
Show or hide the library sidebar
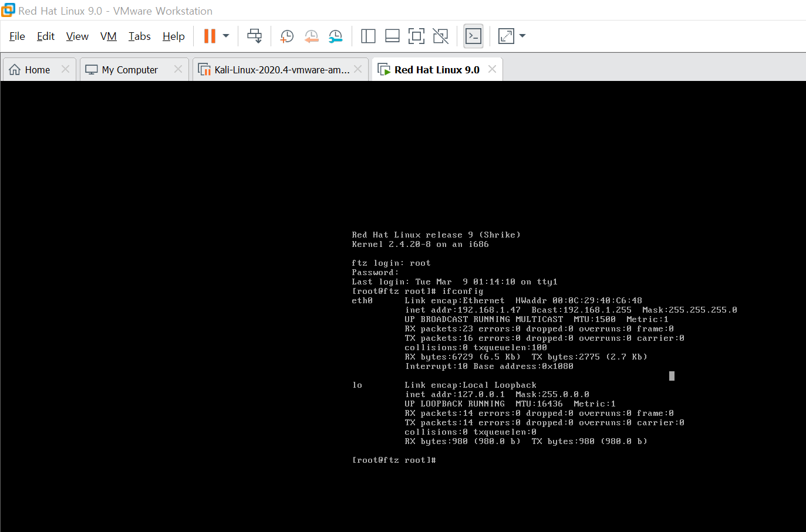pyautogui.click(x=368, y=36)
